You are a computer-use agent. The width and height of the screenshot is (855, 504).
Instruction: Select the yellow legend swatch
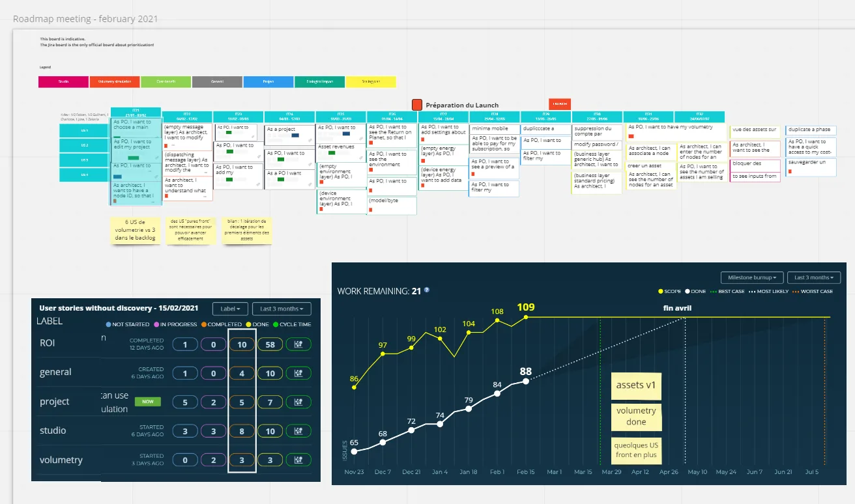[x=371, y=82]
